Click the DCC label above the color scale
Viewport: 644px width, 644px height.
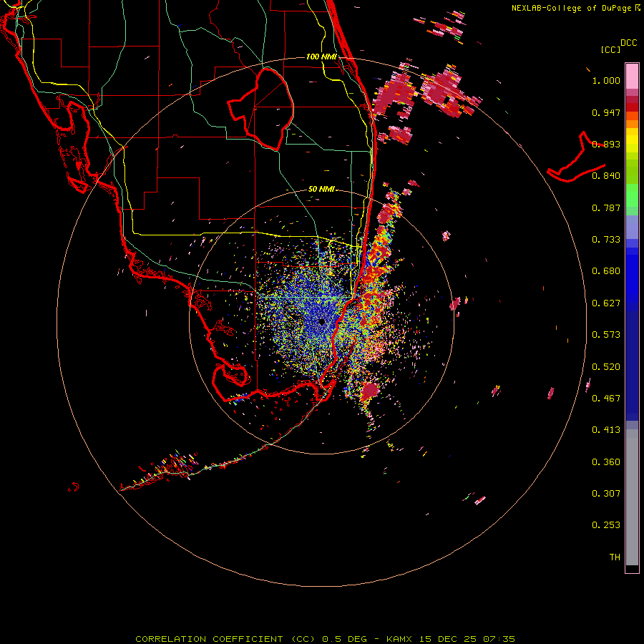(628, 43)
